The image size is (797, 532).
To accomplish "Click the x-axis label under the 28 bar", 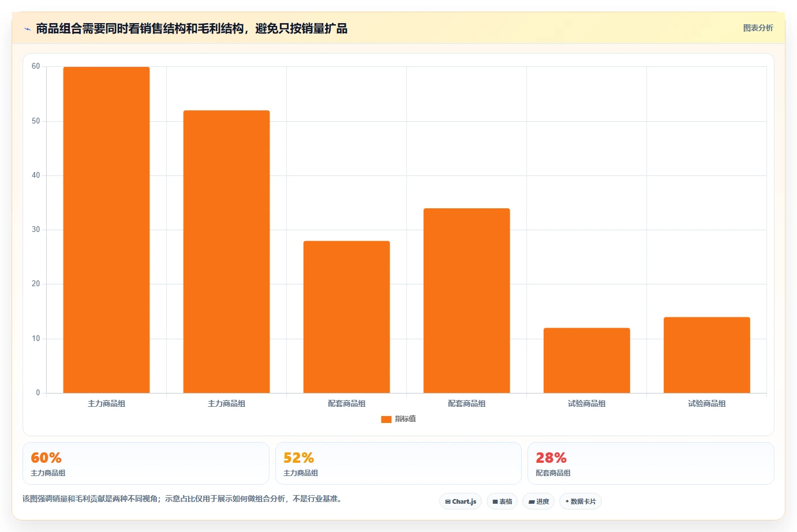I will click(x=346, y=403).
